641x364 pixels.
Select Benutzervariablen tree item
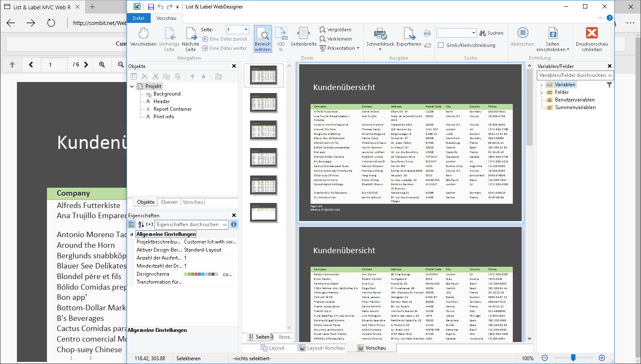575,100
